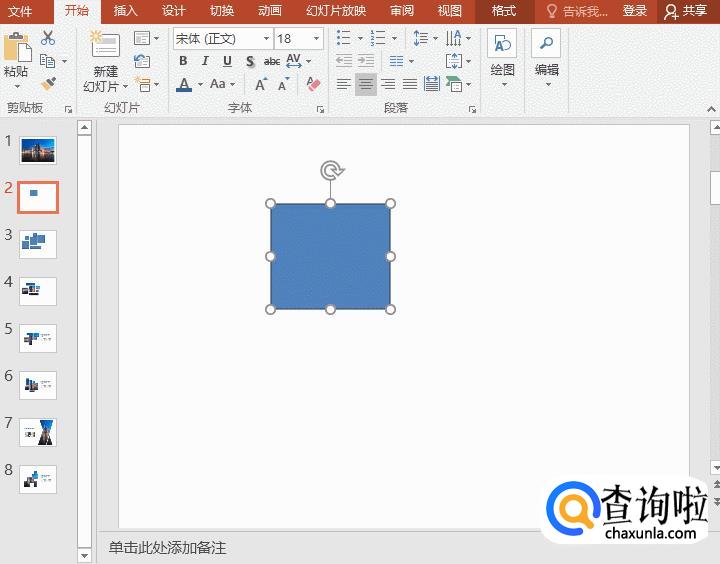Click the Cut scissors icon
720x564 pixels.
(48, 38)
